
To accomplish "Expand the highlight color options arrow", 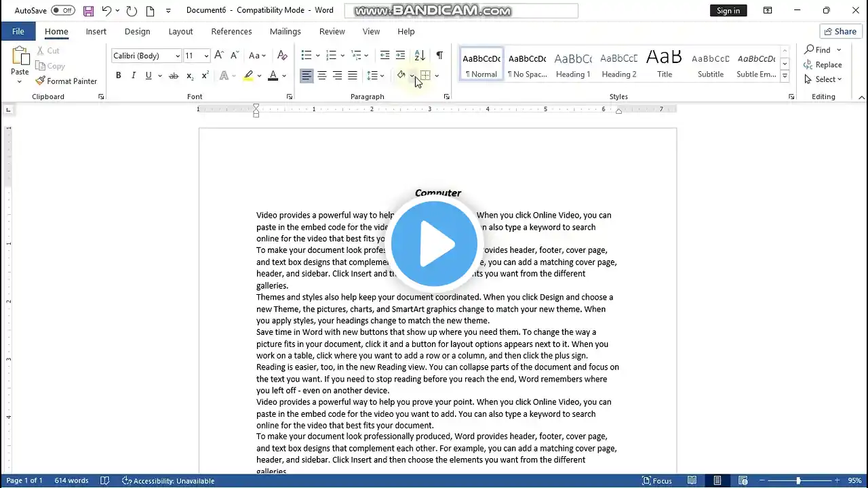I will click(259, 75).
